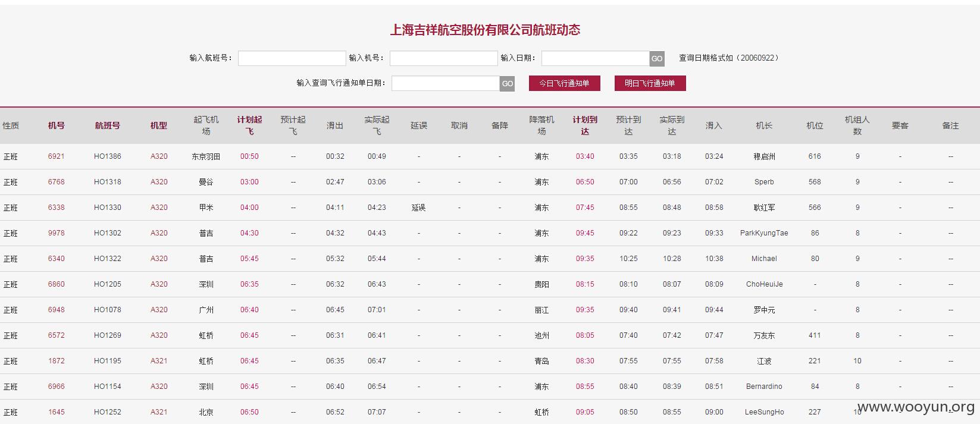Click captain name LeeSungHo

(764, 412)
